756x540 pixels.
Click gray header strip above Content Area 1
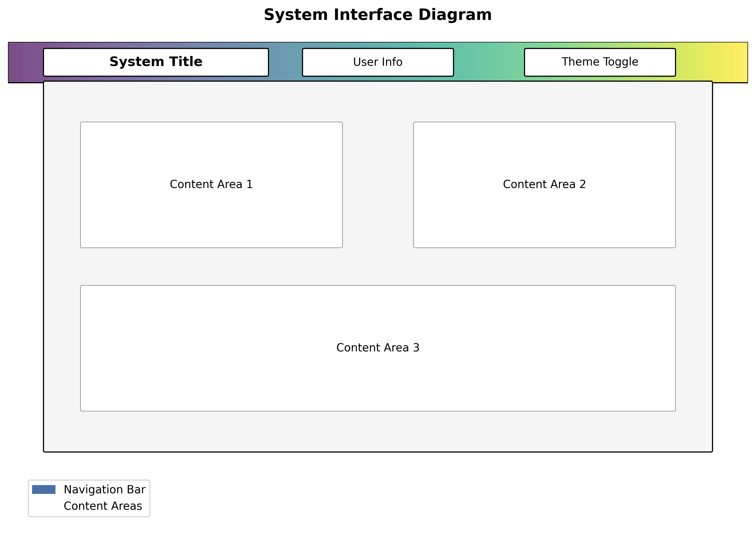[211, 102]
